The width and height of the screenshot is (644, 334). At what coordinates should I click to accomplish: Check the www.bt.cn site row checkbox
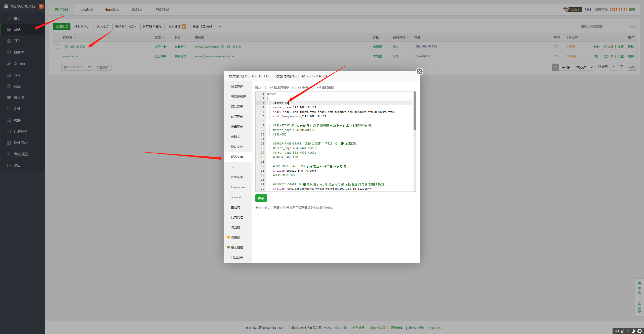tap(57, 56)
